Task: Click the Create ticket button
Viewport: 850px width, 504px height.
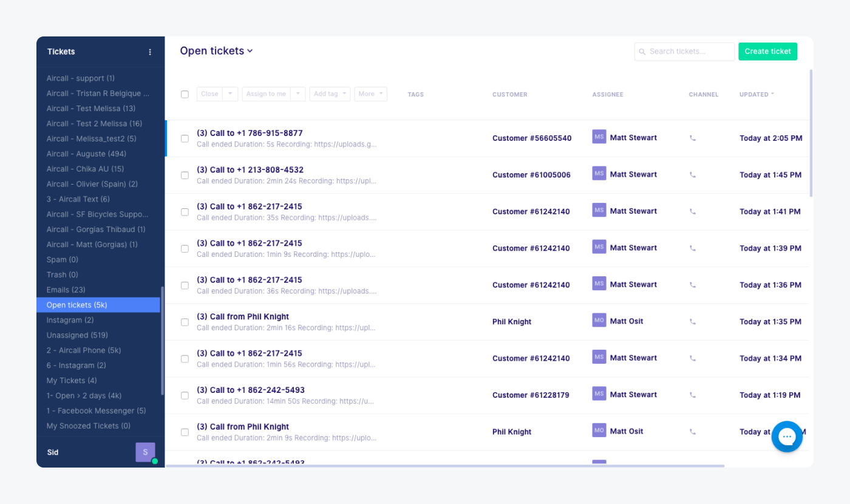Action: 767,52
